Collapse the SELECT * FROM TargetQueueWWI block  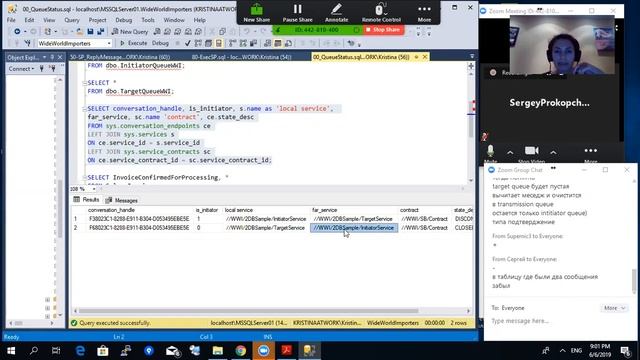(84, 83)
